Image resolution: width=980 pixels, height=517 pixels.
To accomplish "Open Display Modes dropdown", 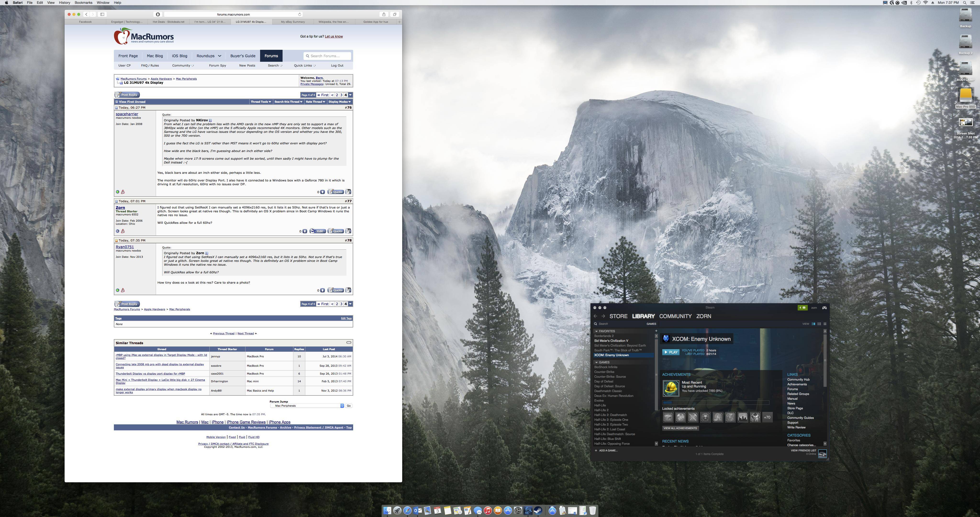I will click(339, 102).
